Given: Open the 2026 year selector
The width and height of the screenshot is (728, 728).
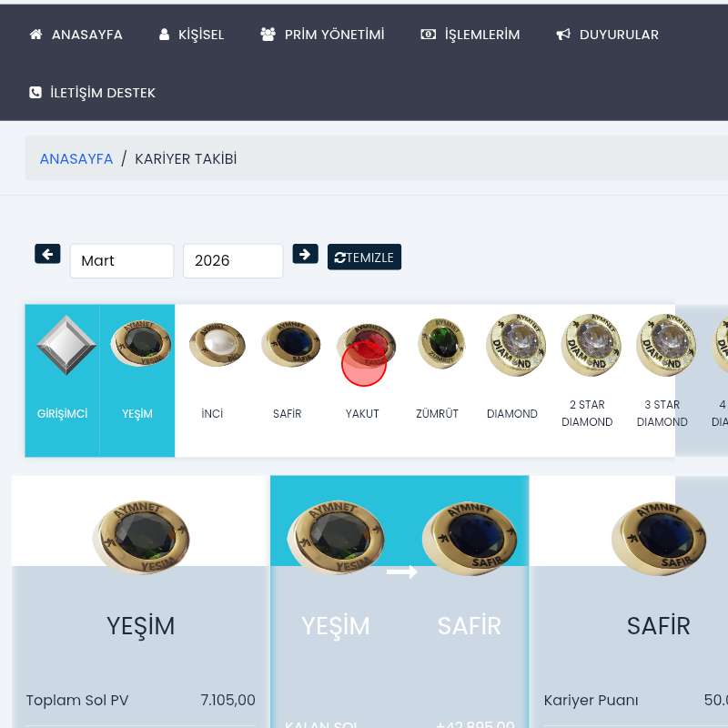Looking at the screenshot, I should [233, 260].
